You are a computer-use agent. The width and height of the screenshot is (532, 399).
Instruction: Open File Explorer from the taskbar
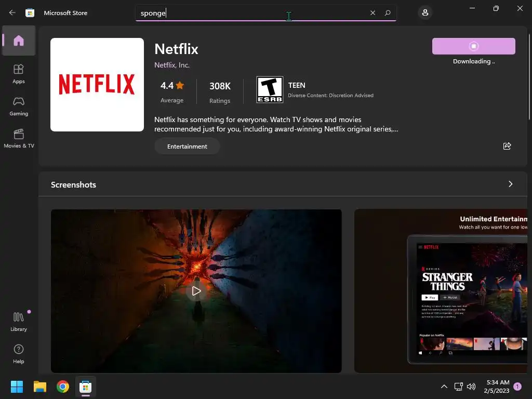pos(39,387)
